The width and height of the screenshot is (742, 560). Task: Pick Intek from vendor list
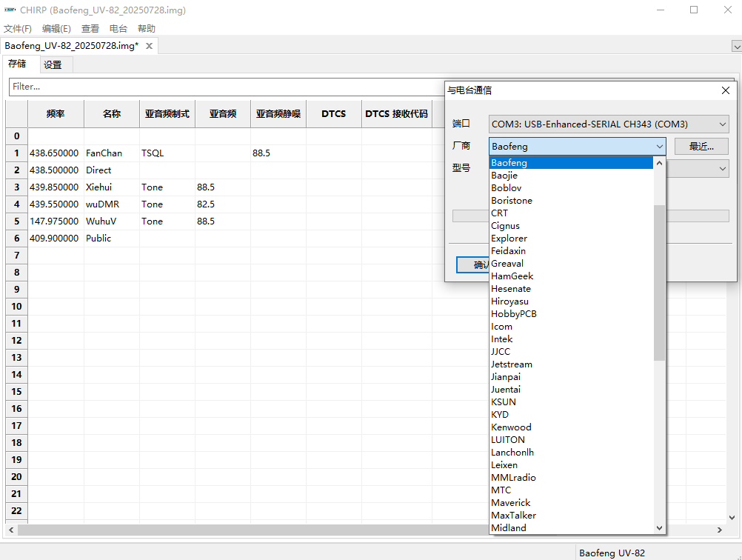[x=571, y=339]
